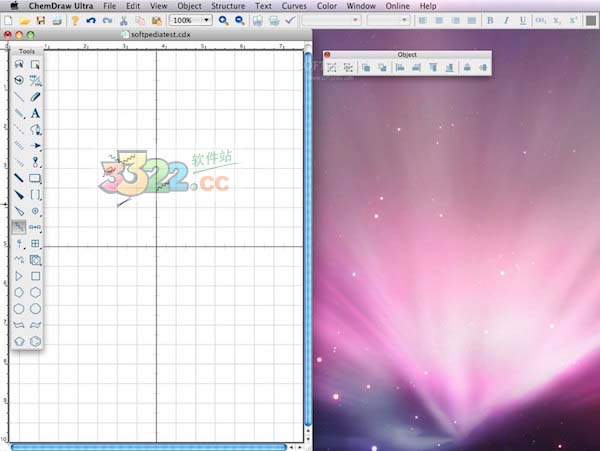Select the Hollow Wedge bond tool
Image resolution: width=600 pixels, height=451 pixels.
[19, 211]
